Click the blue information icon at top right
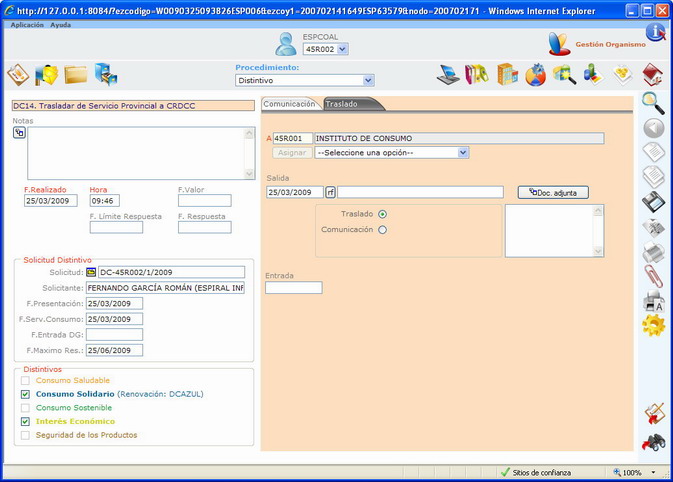This screenshot has height=482, width=673. click(x=655, y=32)
